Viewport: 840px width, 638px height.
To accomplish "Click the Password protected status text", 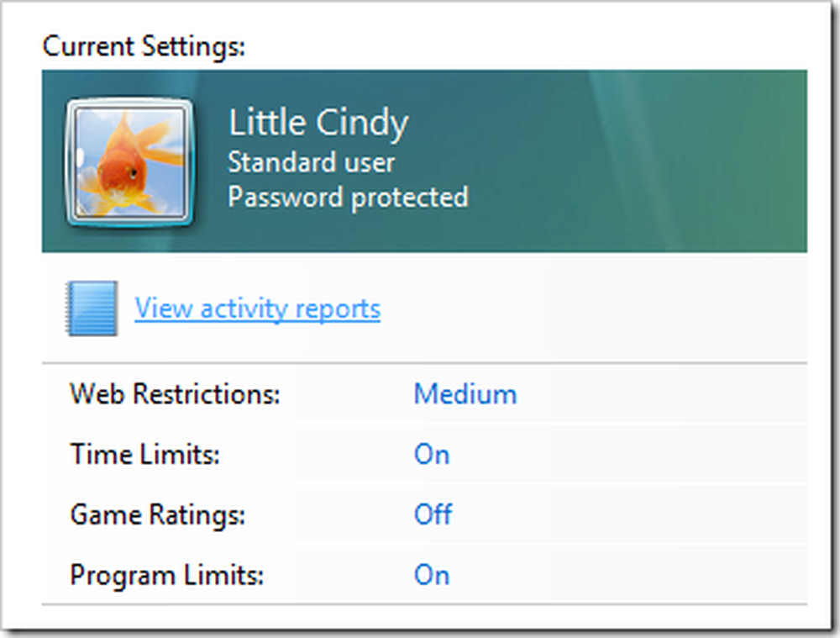I will pos(349,198).
